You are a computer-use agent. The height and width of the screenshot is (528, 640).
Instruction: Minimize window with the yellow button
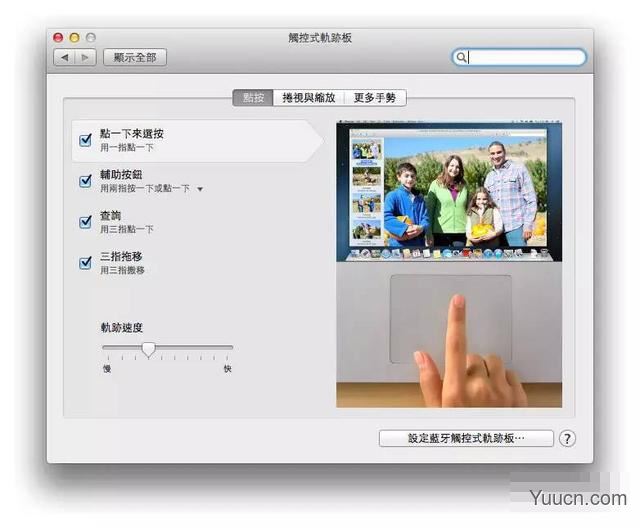click(x=74, y=38)
